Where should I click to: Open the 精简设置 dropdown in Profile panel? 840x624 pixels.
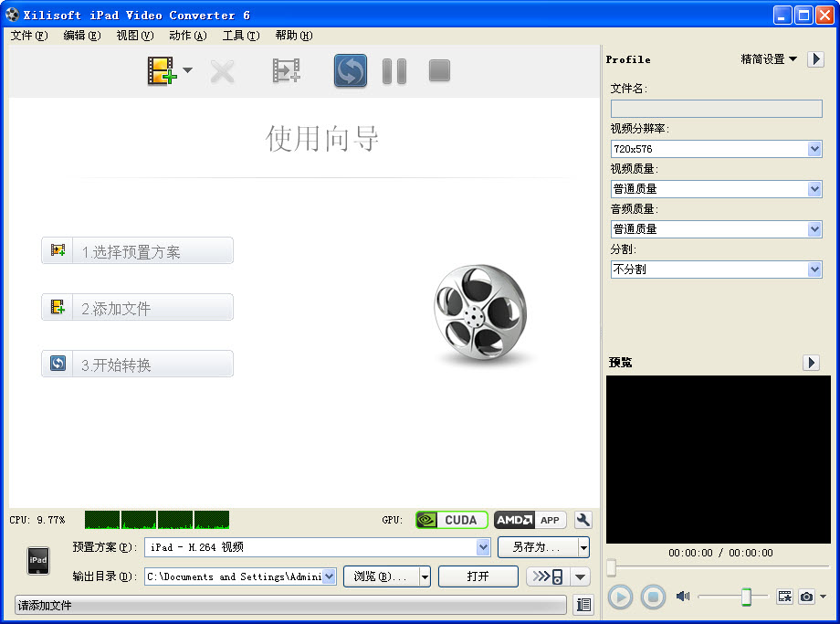[769, 59]
